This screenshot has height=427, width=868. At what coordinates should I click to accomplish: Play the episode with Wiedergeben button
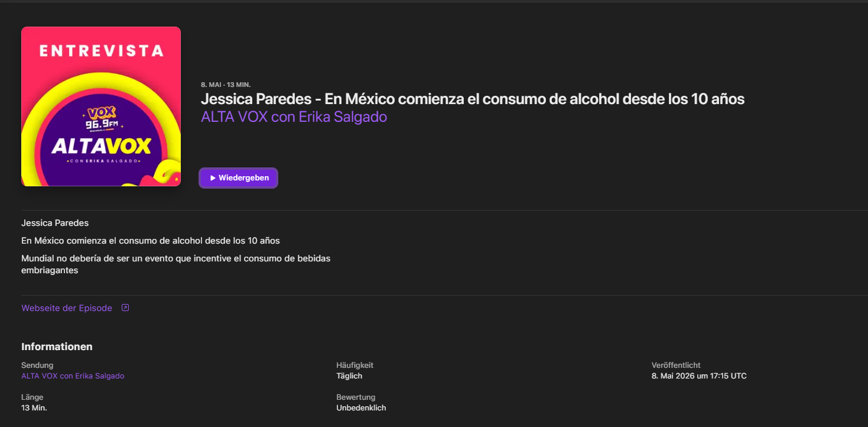[238, 178]
